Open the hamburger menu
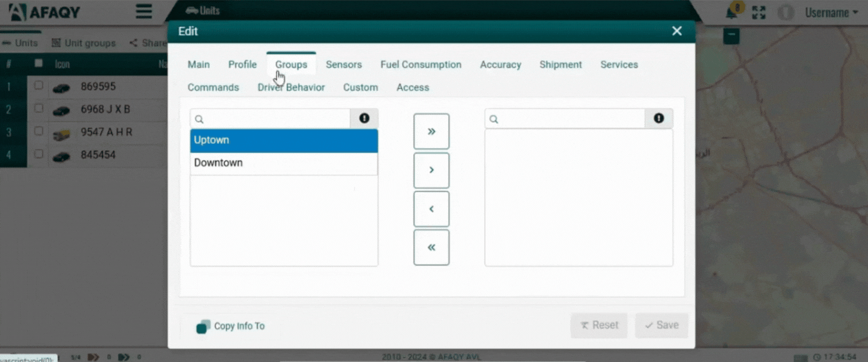Viewport: 868px width, 362px height. (144, 11)
